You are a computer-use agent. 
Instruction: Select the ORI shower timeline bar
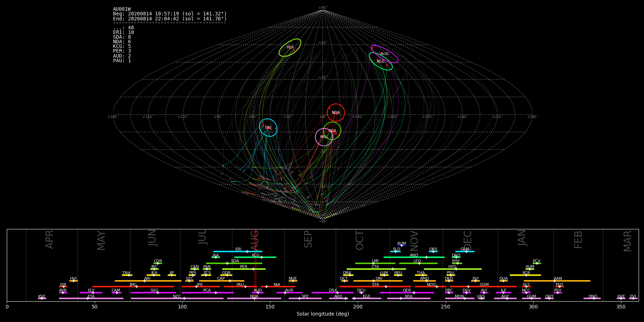(378, 281)
